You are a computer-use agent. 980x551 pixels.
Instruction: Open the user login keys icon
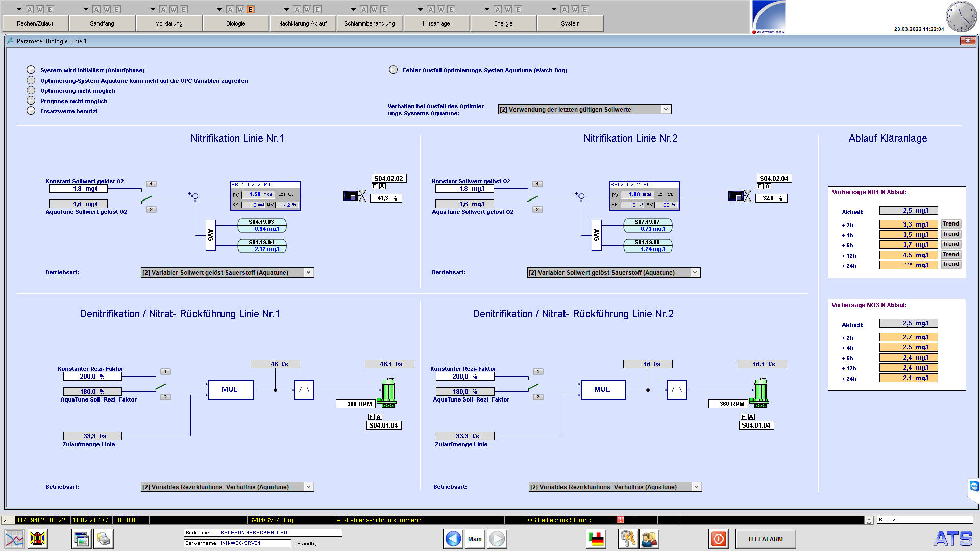point(628,539)
